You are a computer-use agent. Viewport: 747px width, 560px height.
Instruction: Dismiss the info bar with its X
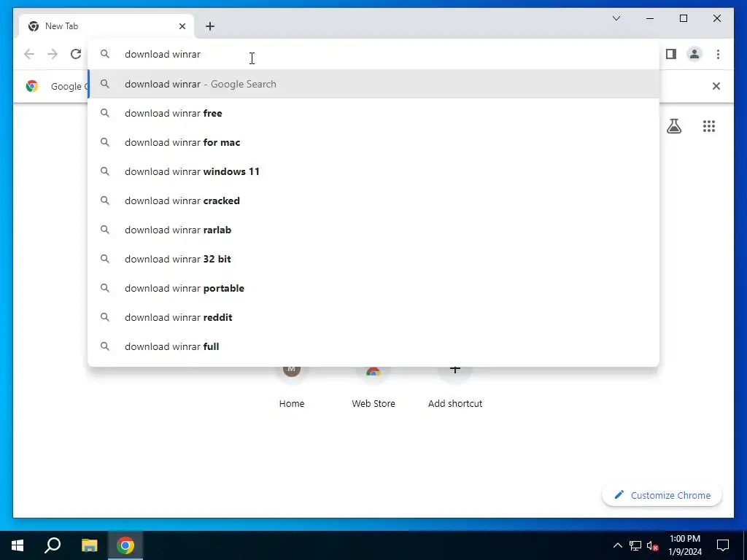(716, 86)
